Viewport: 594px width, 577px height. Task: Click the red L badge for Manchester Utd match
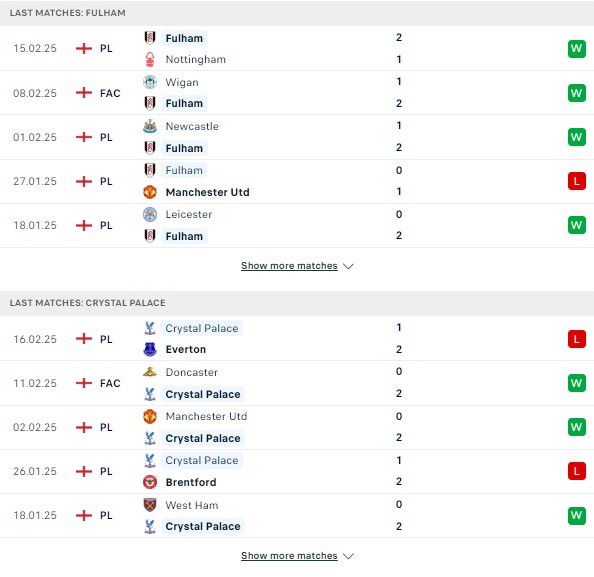coord(577,181)
